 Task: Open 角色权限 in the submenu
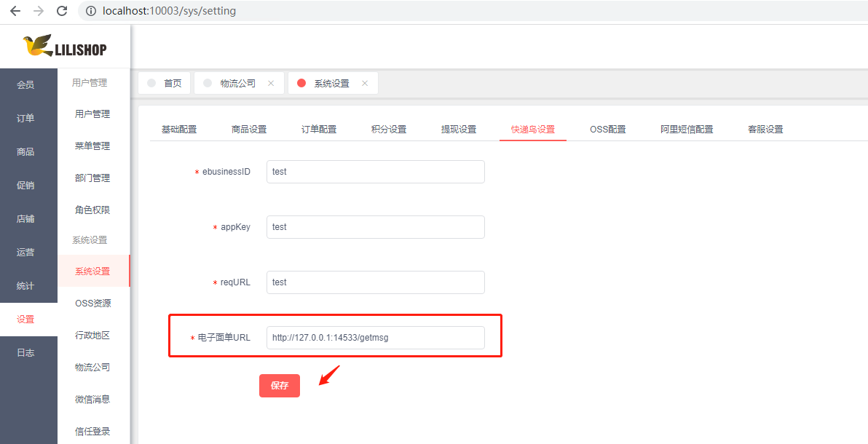(x=93, y=210)
